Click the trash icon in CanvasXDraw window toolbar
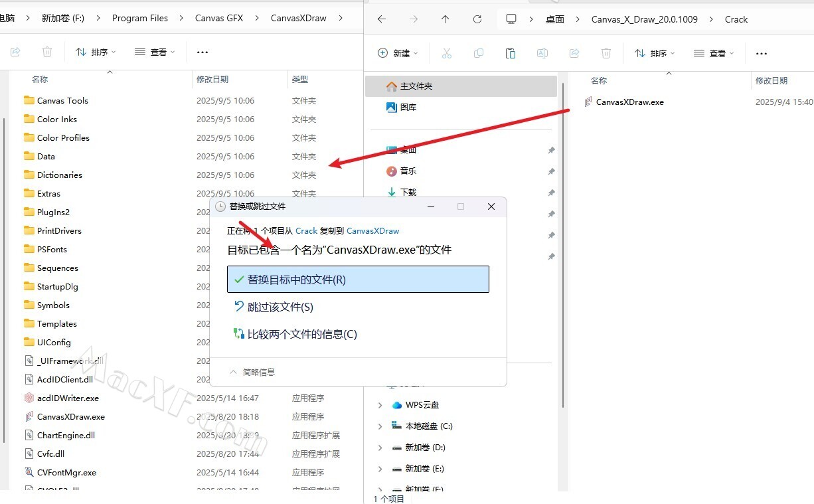This screenshot has width=814, height=504. click(47, 52)
